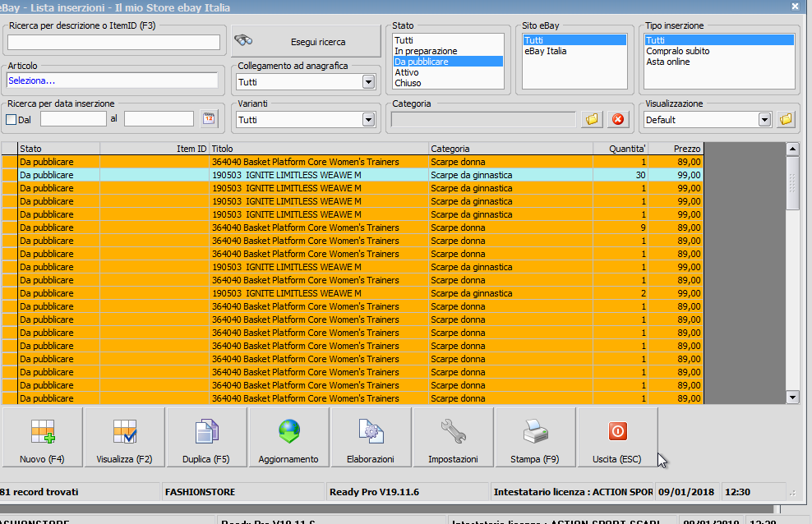Expand the Varianti dropdown
Viewport: 812px width, 524px height.
368,119
